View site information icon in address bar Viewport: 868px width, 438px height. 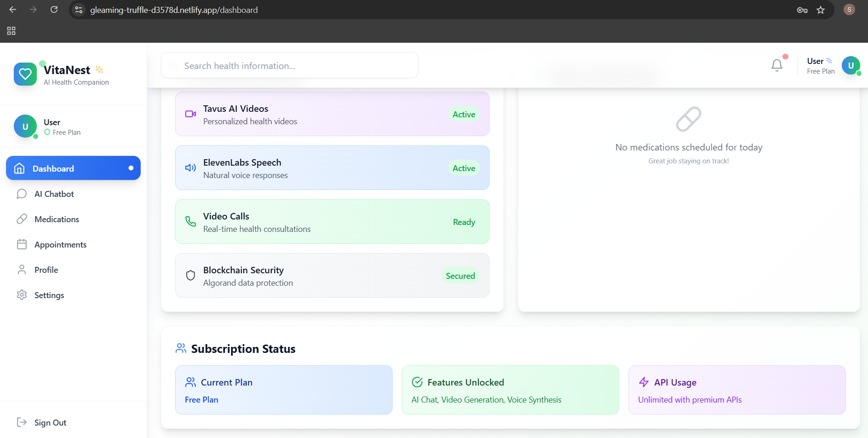79,10
